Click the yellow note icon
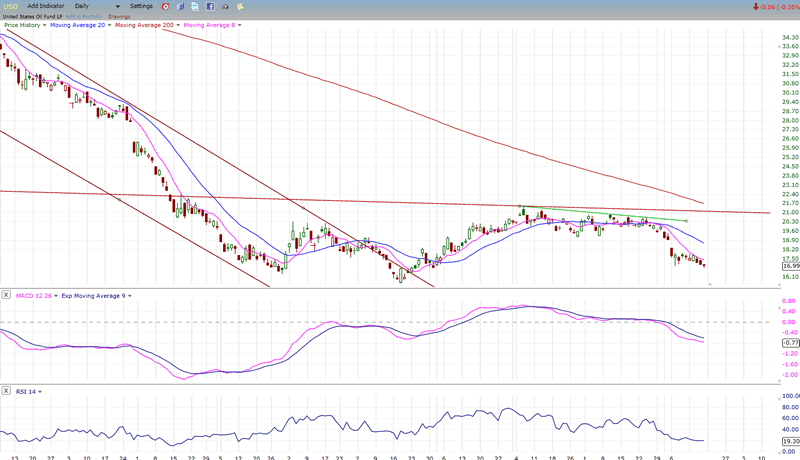 click(x=242, y=6)
